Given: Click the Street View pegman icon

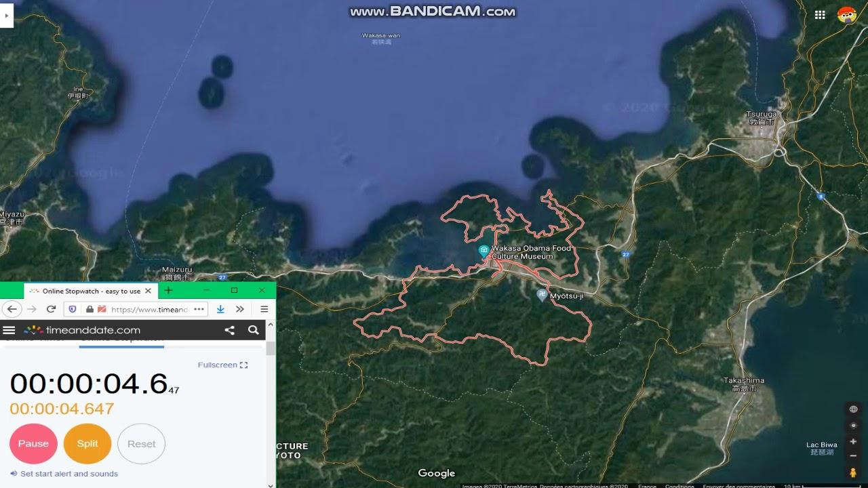Looking at the screenshot, I should pyautogui.click(x=853, y=472).
